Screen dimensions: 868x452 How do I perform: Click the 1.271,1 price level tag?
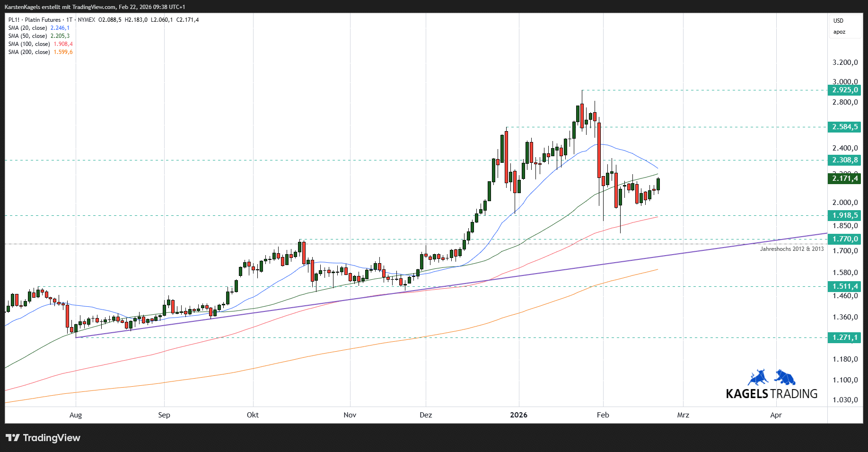tap(844, 337)
